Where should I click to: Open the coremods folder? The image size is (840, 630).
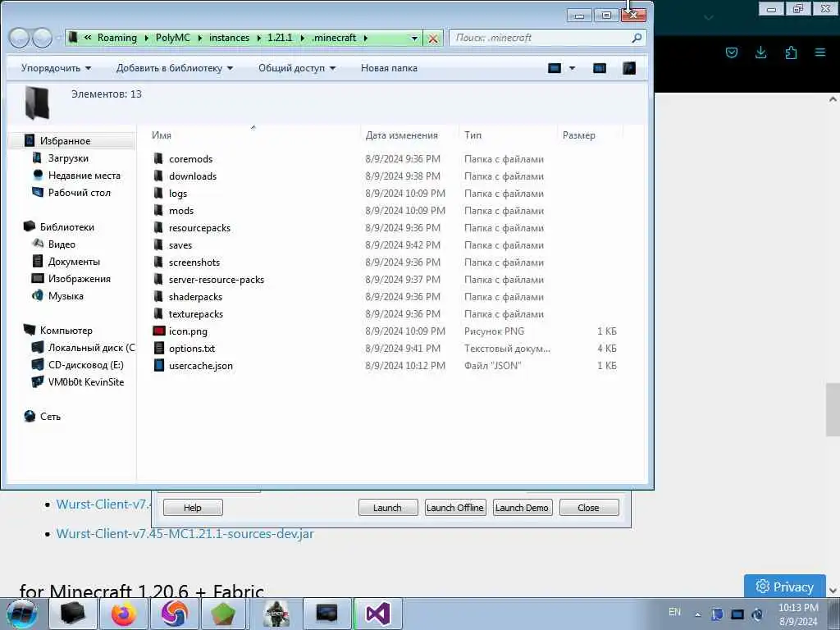[190, 159]
